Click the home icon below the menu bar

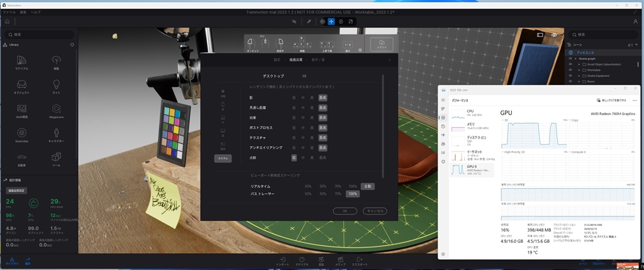click(7, 21)
